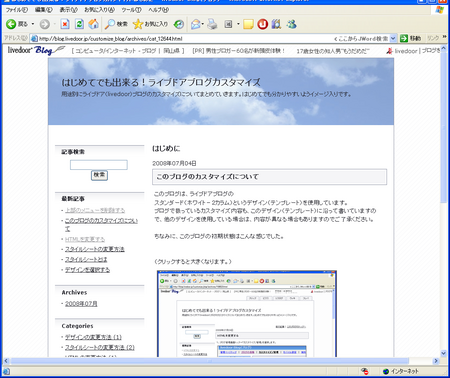The width and height of the screenshot is (450, 378).
Task: Open Favorites (お気に入り) star toolbar button
Action: [150, 24]
